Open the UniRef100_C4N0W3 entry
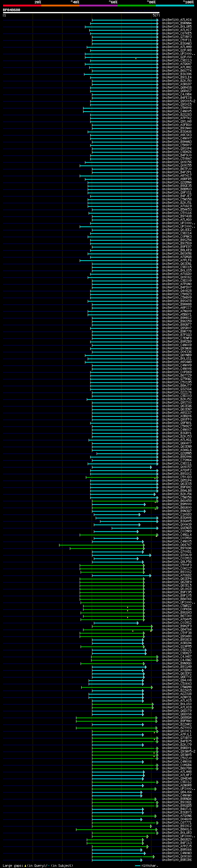Screen dimensions: 197x868 (176, 853)
